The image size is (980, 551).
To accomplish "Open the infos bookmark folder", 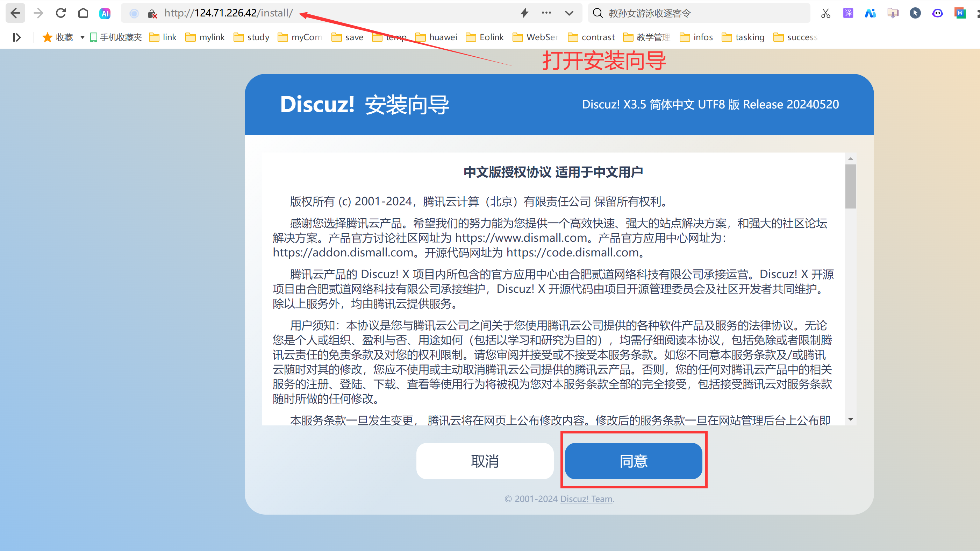I will point(696,37).
